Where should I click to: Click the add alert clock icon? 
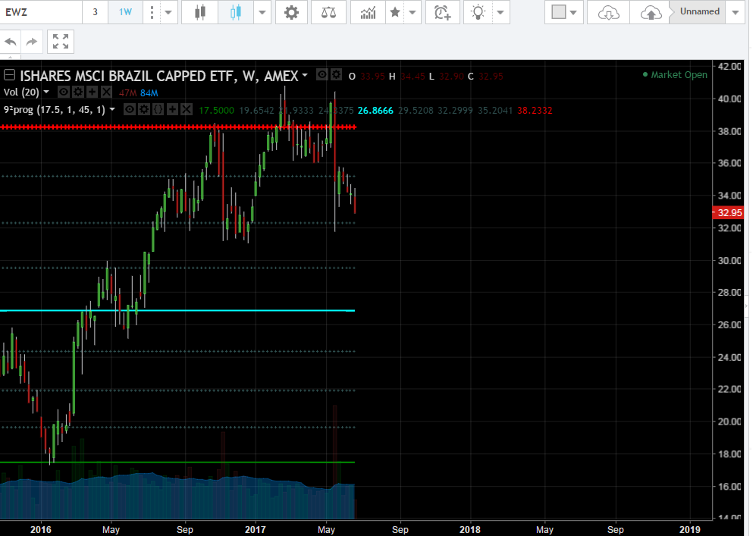coord(442,12)
